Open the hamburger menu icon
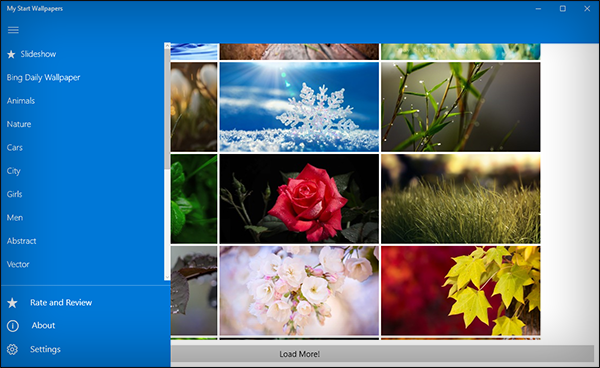The image size is (600, 368). 13,30
